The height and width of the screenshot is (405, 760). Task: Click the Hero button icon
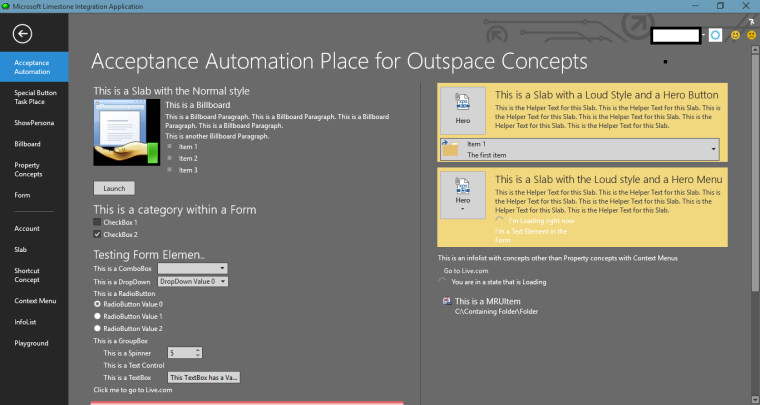463,110
